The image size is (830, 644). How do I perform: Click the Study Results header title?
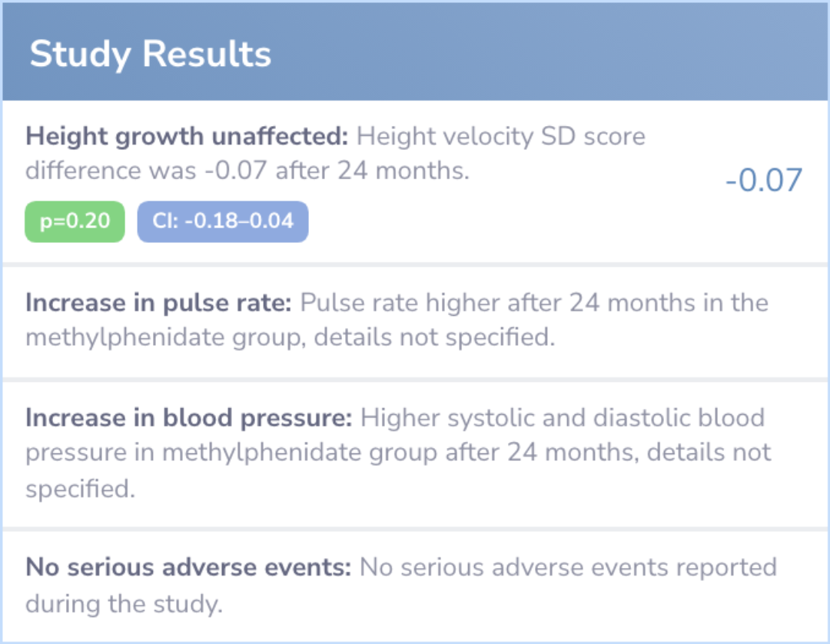pyautogui.click(x=151, y=55)
